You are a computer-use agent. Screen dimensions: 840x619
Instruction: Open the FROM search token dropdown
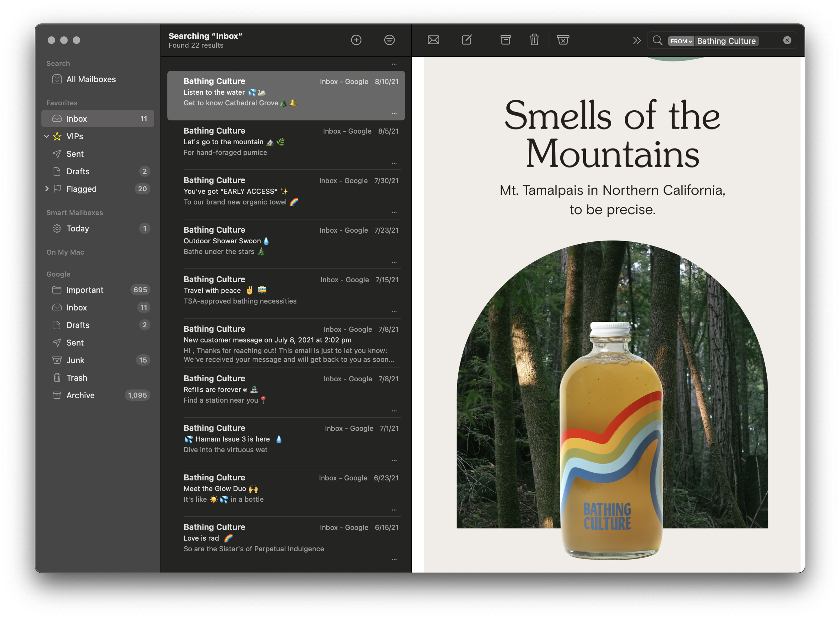[x=681, y=41]
